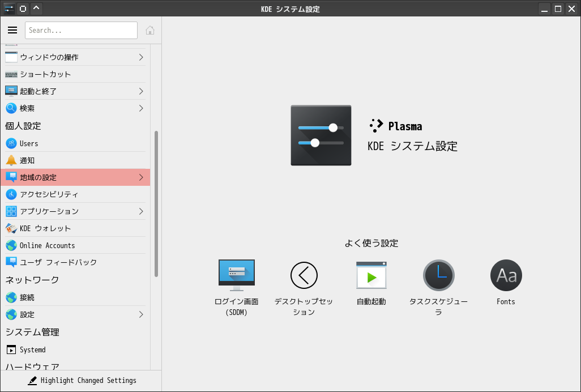Select 接続 entry
This screenshot has width=581, height=392.
pyautogui.click(x=75, y=297)
